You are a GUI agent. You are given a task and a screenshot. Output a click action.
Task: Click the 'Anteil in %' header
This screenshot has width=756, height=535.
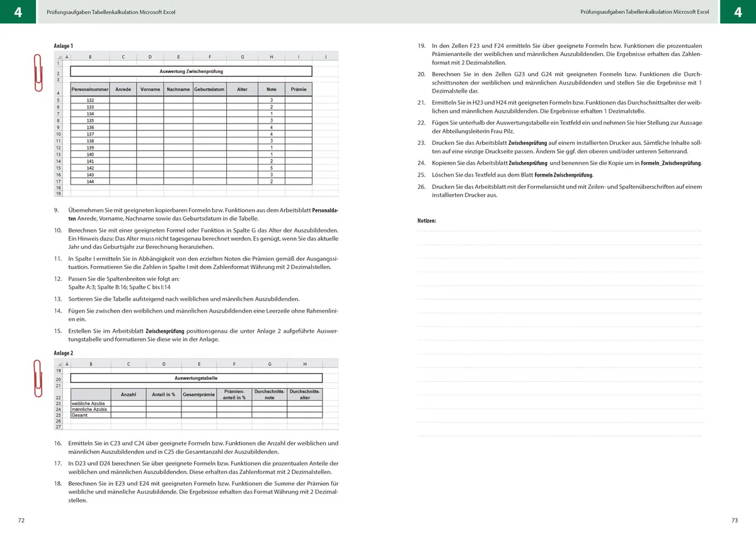click(x=164, y=394)
